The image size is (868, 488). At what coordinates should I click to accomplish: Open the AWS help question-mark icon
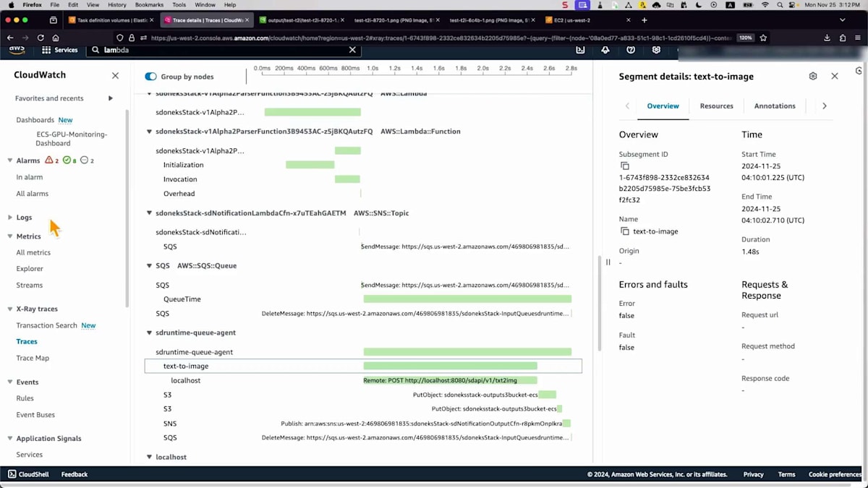tap(631, 50)
